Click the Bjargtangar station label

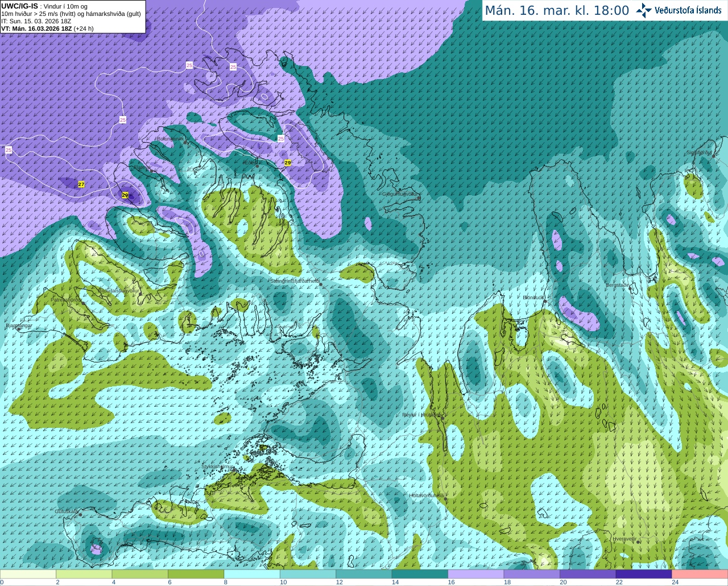pyautogui.click(x=19, y=325)
